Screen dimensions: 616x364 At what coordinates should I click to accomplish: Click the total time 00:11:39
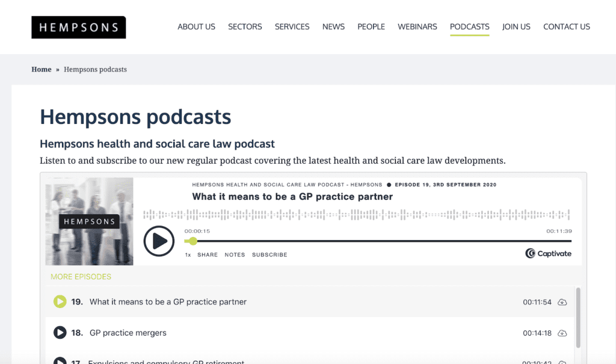(559, 231)
